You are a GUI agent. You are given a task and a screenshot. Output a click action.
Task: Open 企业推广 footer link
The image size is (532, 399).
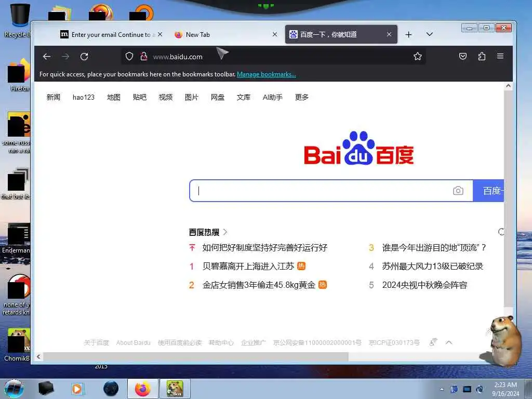pos(254,343)
